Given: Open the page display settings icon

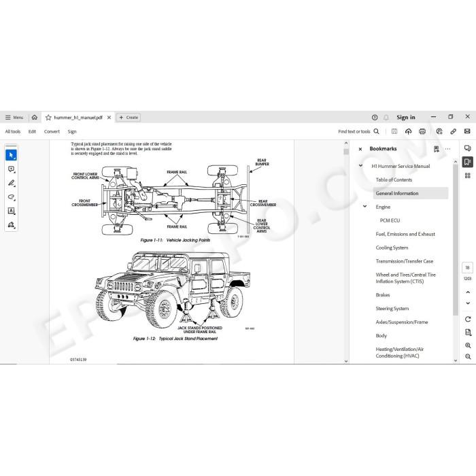Looking at the screenshot, I should (x=468, y=333).
